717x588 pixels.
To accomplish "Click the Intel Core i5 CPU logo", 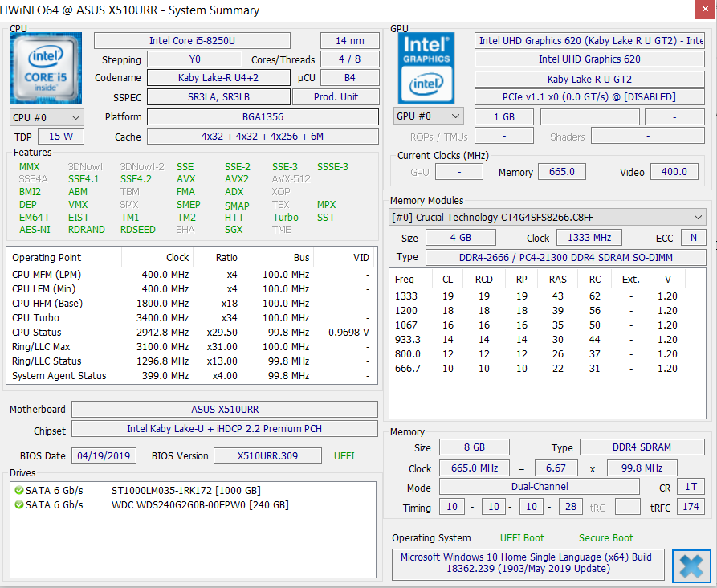I will click(x=46, y=68).
